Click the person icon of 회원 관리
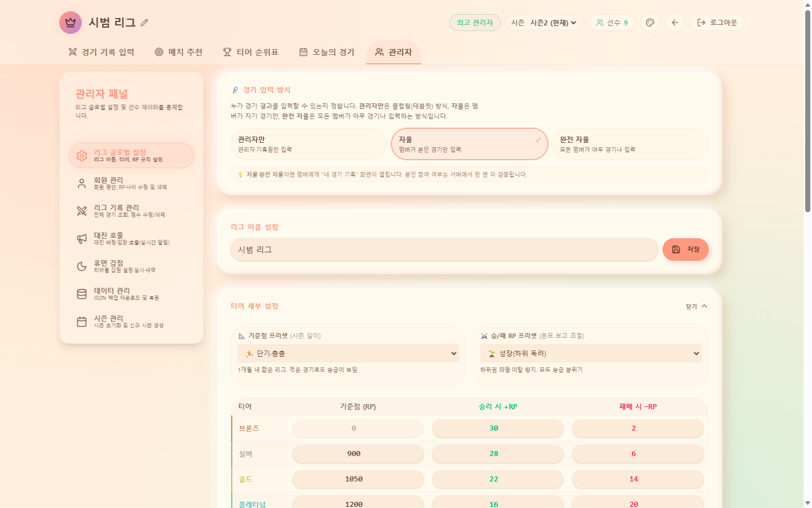This screenshot has width=812, height=508. coord(82,183)
